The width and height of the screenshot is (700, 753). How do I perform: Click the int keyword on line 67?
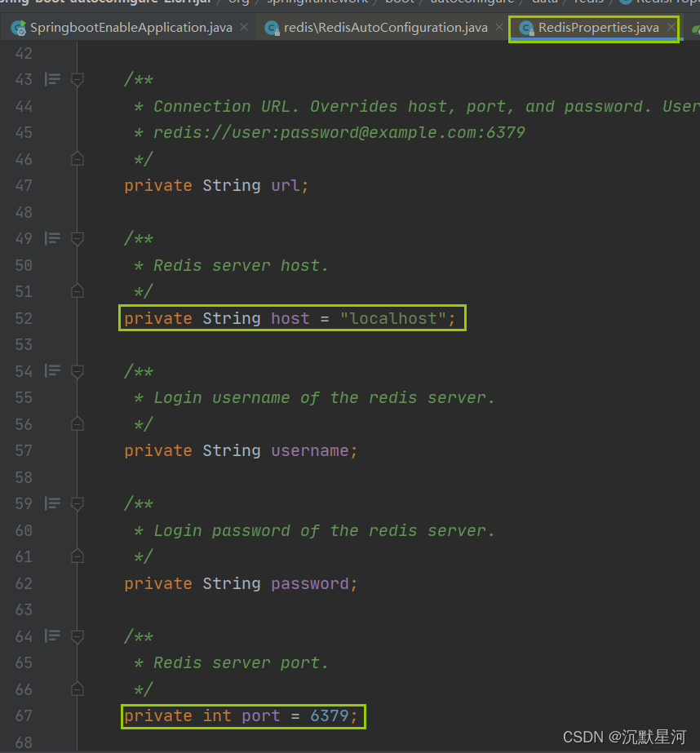[217, 715]
